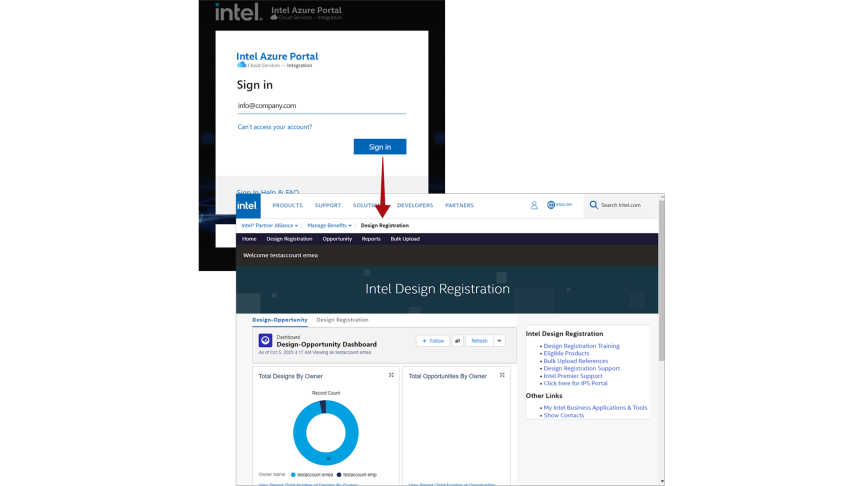This screenshot has height=486, width=864.
Task: Open My Intel Business Applications & Tools link
Action: [x=595, y=408]
